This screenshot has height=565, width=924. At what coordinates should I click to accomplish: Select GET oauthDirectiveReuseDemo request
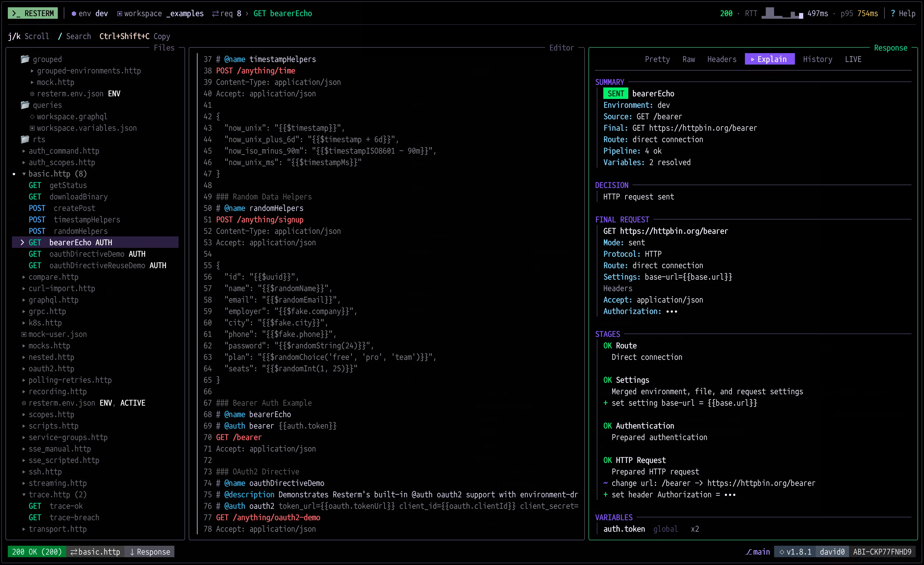click(98, 265)
